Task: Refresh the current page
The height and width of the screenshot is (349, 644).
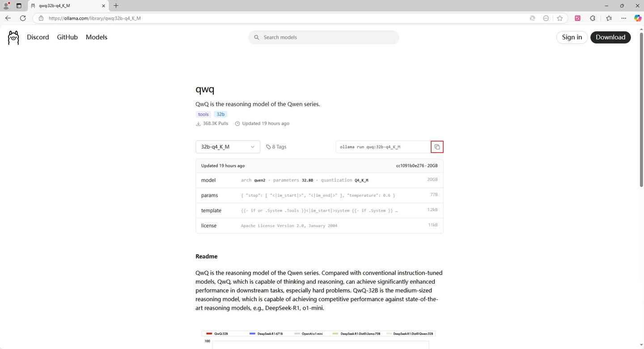Action: pyautogui.click(x=23, y=18)
